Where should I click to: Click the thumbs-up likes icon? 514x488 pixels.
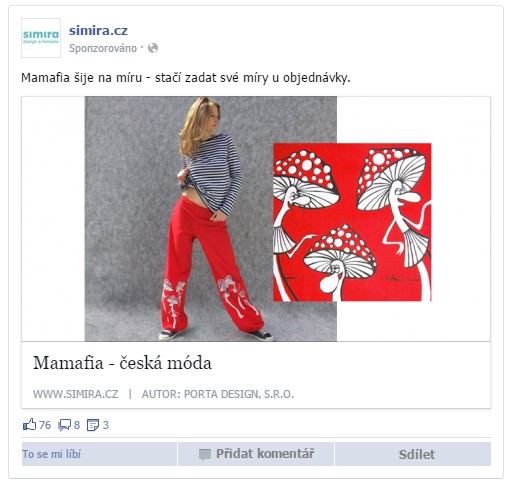coord(29,425)
